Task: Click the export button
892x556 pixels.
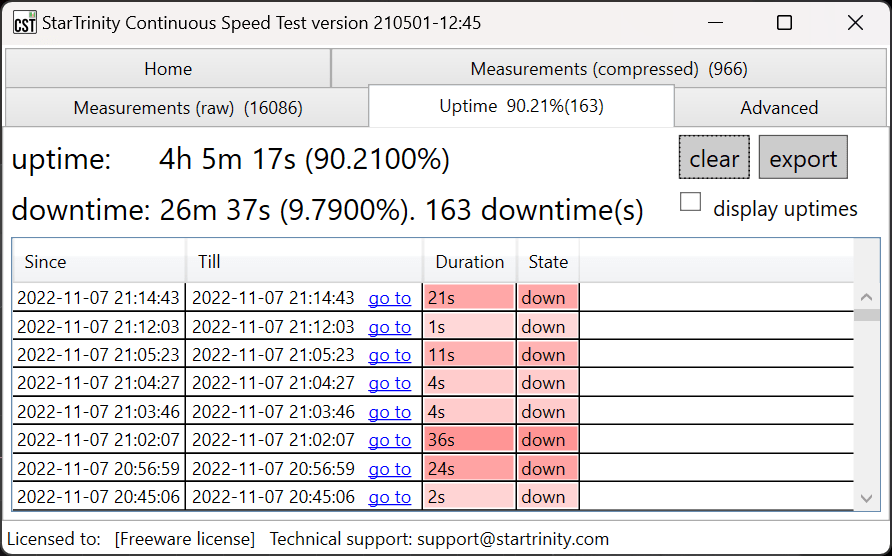Action: (x=803, y=158)
